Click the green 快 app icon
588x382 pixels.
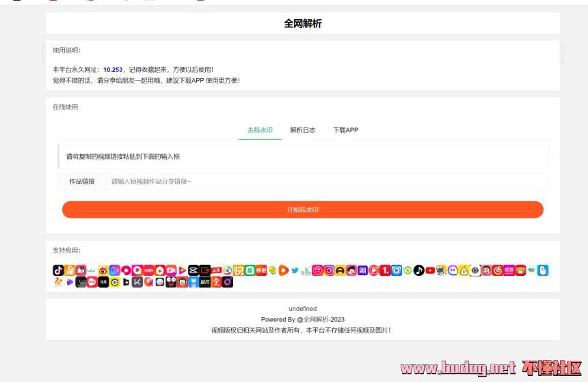239,270
